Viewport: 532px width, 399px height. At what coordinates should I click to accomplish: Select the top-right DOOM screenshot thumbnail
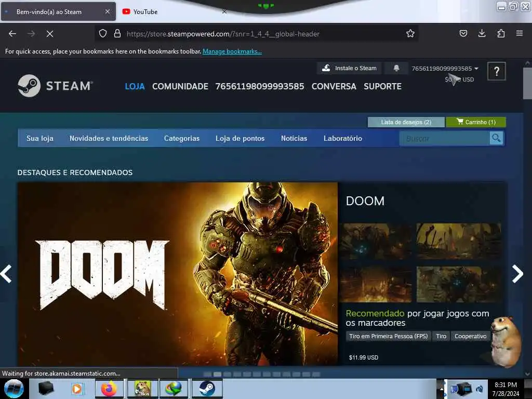point(459,241)
